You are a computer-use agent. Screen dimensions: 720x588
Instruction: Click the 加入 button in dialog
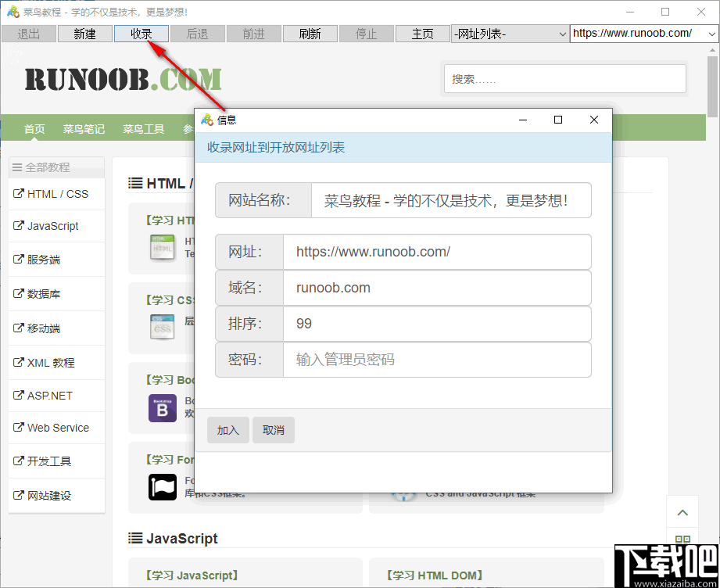(x=228, y=430)
